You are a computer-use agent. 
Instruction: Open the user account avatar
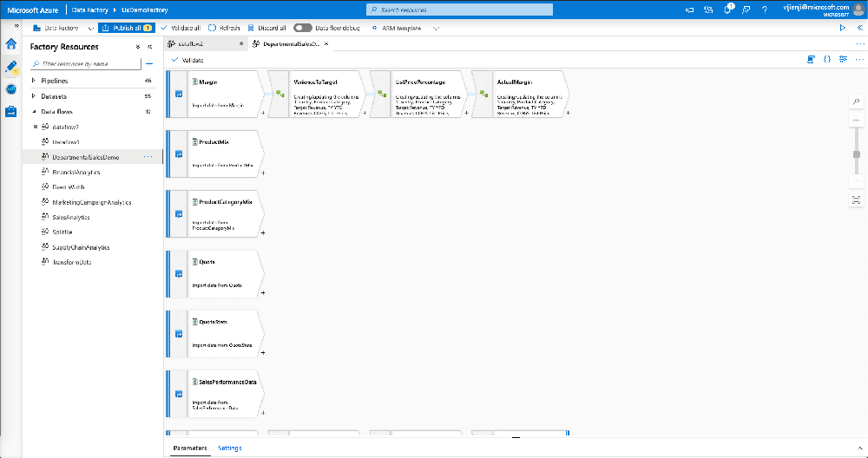(x=858, y=10)
